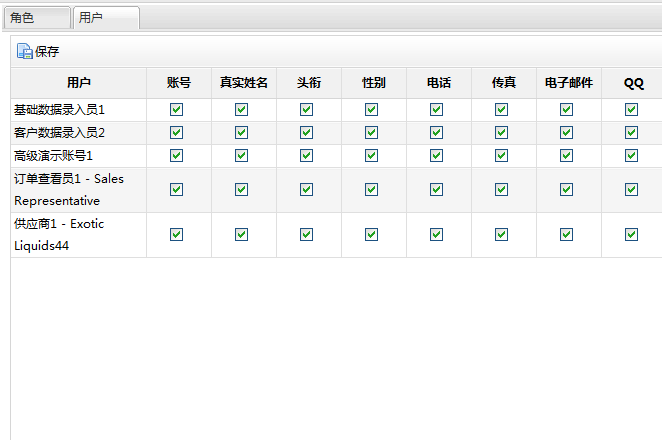This screenshot has height=440, width=662.
Task: Uncheck 真实姓名 for 客户数据录入员2
Action: [241, 133]
